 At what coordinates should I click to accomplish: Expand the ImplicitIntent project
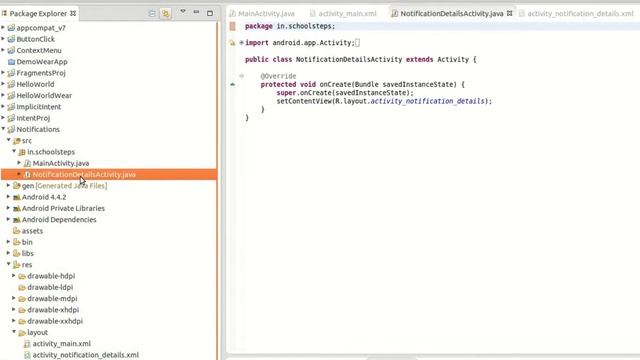pos(3,107)
